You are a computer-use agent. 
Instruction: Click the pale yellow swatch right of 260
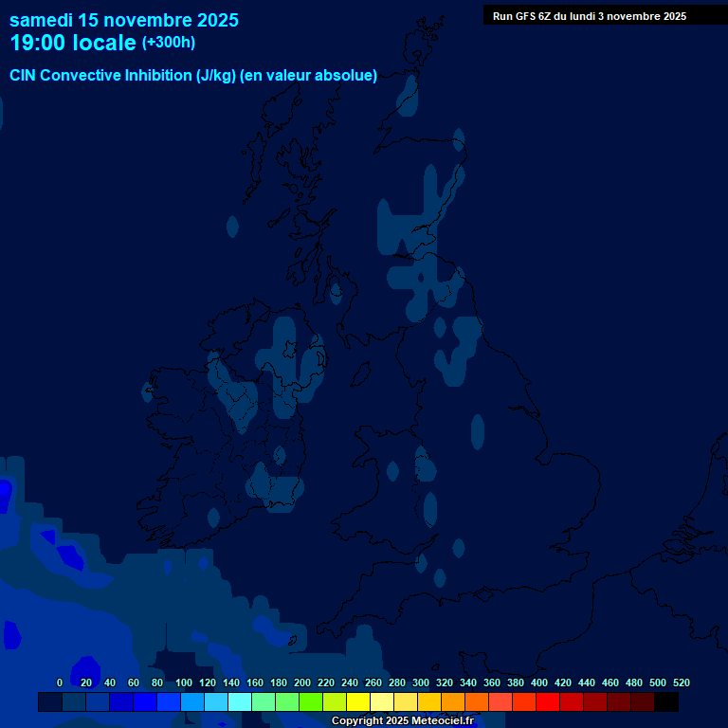tap(382, 702)
